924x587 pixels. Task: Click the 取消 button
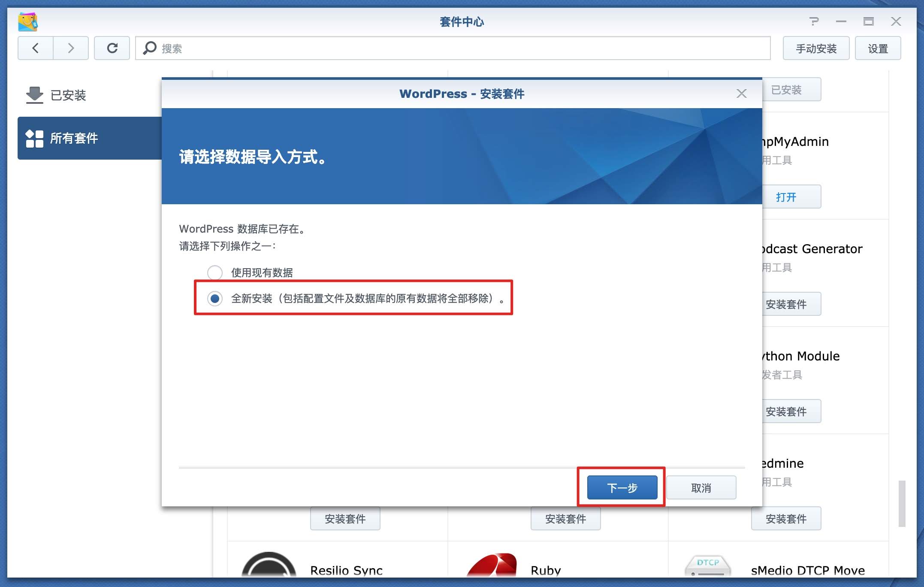coord(701,487)
